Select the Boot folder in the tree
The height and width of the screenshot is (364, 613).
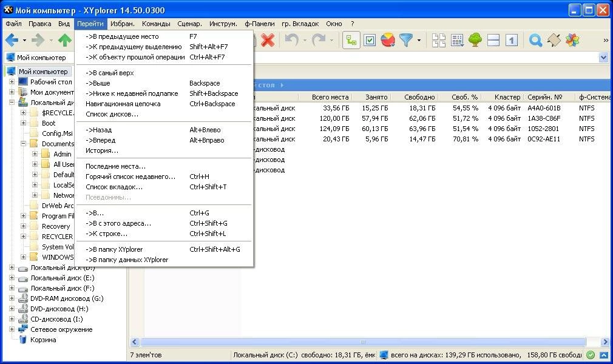pos(49,123)
